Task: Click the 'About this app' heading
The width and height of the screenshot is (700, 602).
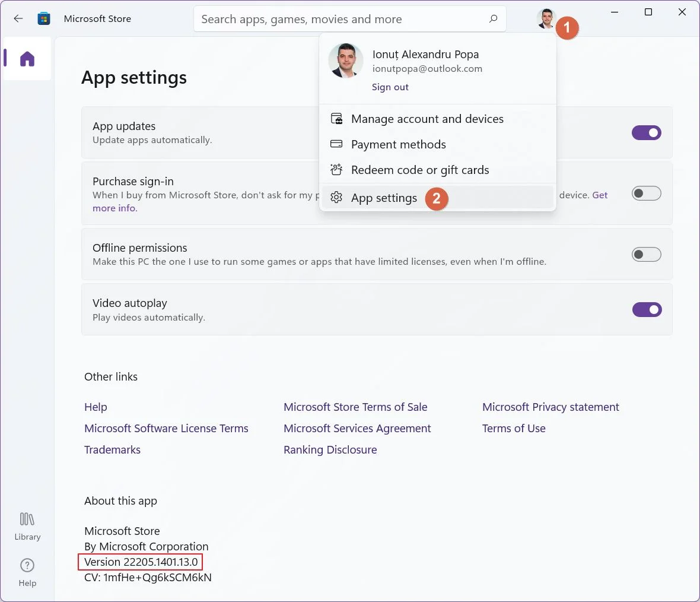Action: (120, 501)
